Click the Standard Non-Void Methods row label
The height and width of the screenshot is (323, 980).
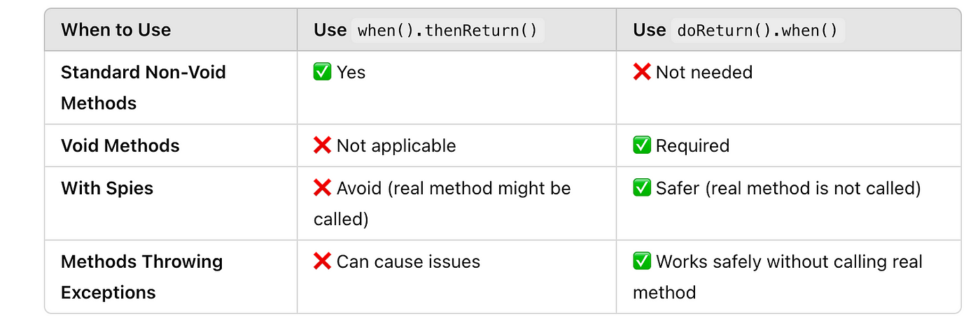pyautogui.click(x=143, y=87)
